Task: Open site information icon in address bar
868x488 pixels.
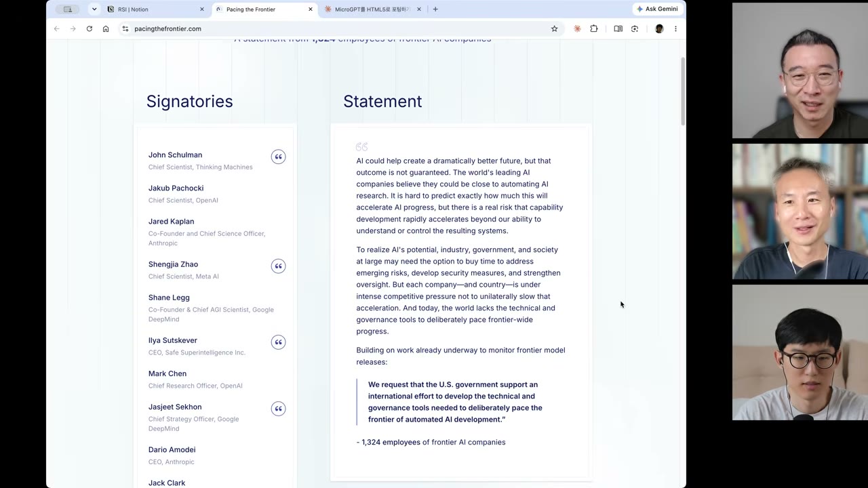Action: coord(125,28)
